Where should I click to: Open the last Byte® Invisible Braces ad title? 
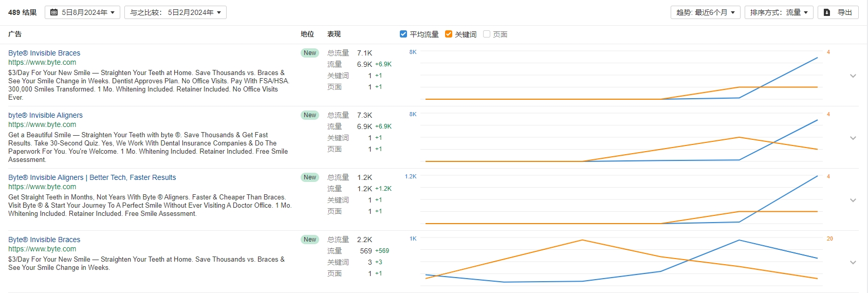[x=44, y=240]
